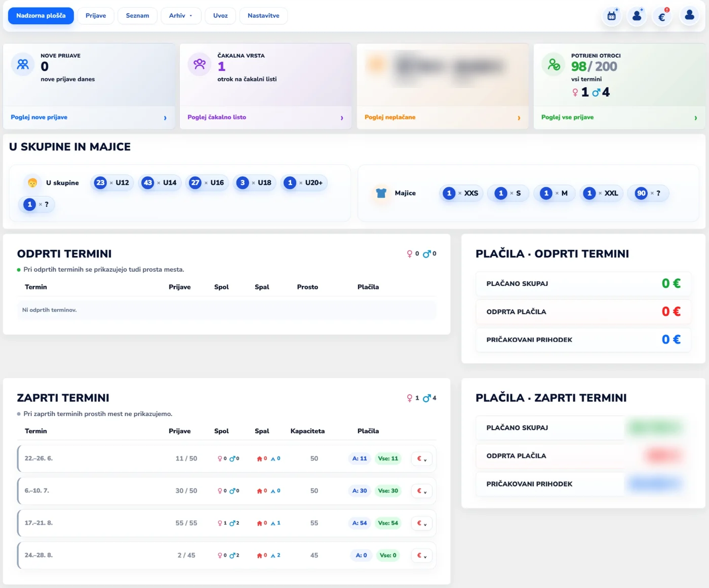Switch to the Seznam tab
709x588 pixels.
138,16
